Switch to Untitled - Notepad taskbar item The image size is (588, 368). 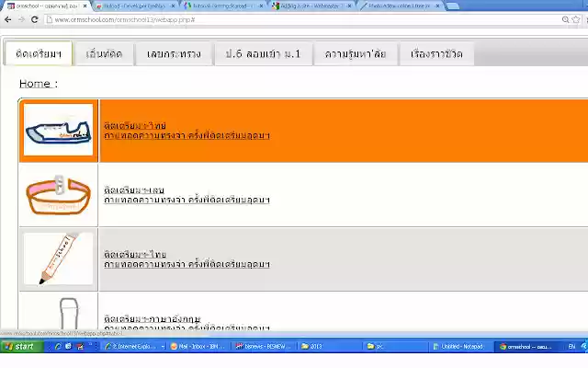pyautogui.click(x=458, y=346)
